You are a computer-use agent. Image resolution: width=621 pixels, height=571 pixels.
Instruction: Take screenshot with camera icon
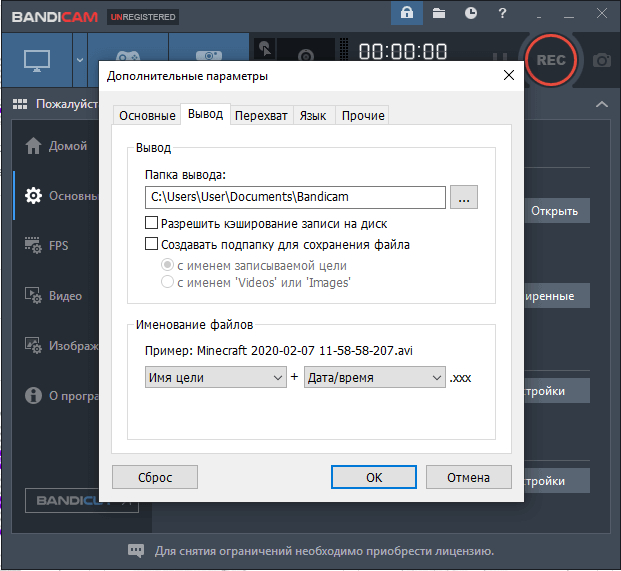602,60
